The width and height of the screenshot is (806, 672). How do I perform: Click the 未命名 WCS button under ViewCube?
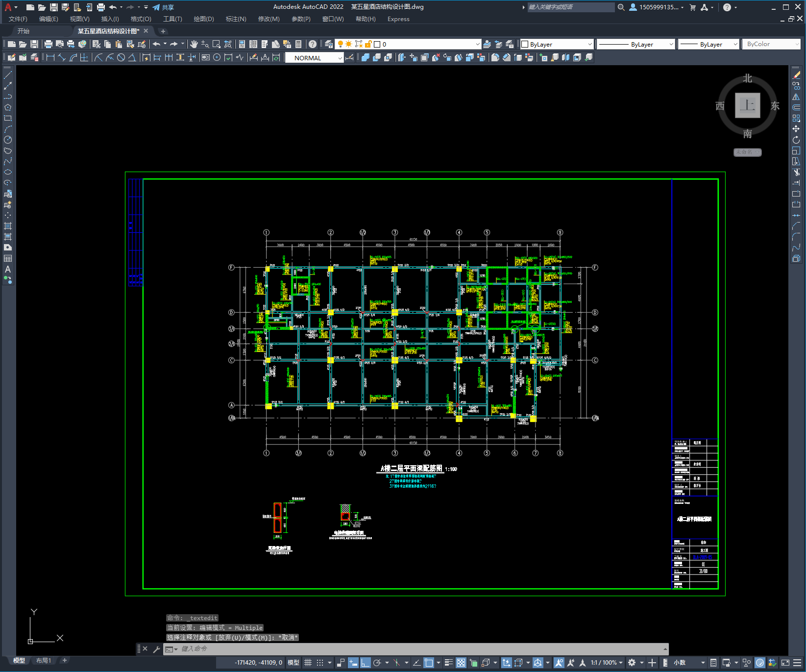coord(747,152)
